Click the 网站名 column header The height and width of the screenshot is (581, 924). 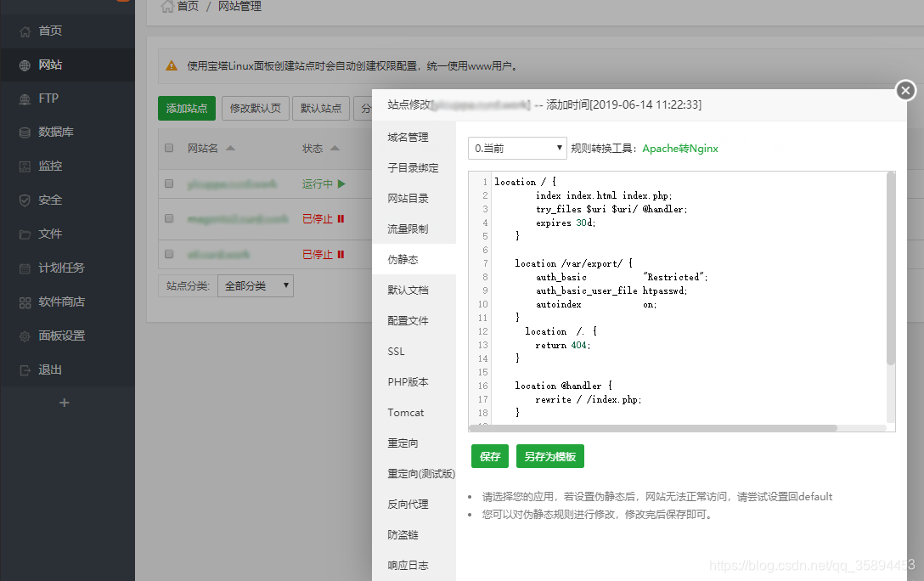tap(203, 149)
